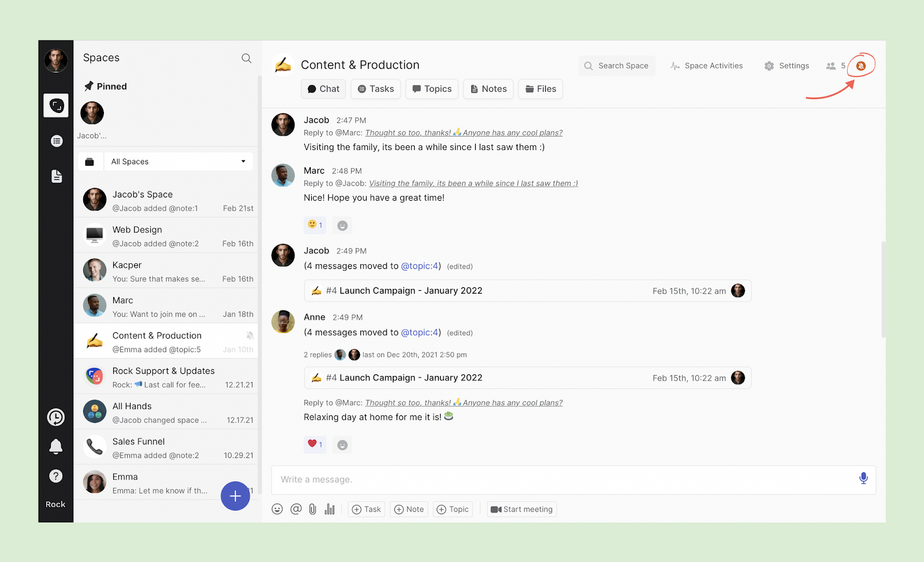Toggle the heart reaction on Anne's message
Screen dimensions: 924x562
(315, 444)
